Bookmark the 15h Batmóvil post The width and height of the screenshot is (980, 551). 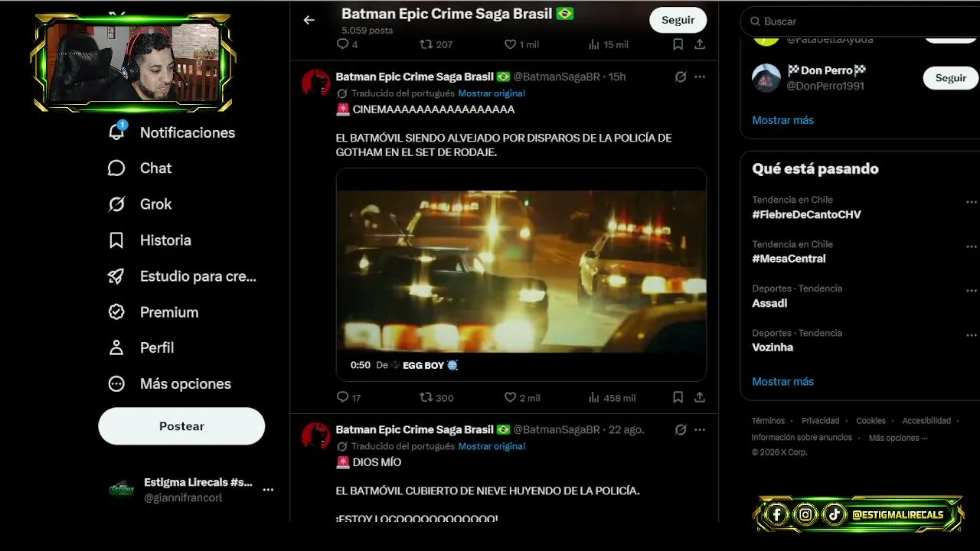(678, 397)
